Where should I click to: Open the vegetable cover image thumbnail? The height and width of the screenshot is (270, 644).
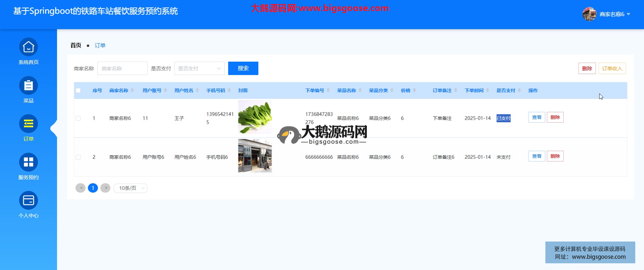click(255, 117)
